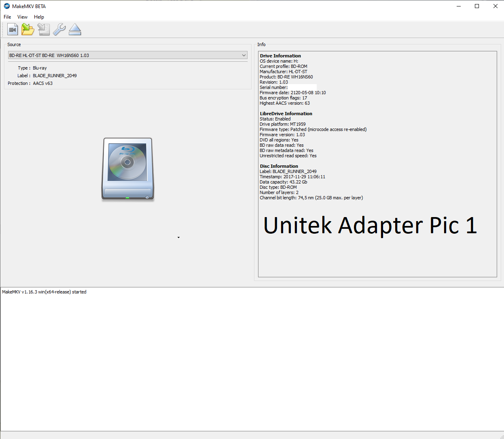Viewport: 504px width, 439px height.
Task: Click Protection value AACS v63
Action: click(x=42, y=83)
